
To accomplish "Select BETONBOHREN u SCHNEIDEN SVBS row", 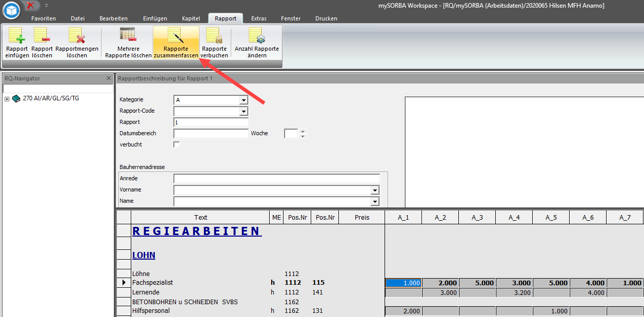I will pos(185,302).
